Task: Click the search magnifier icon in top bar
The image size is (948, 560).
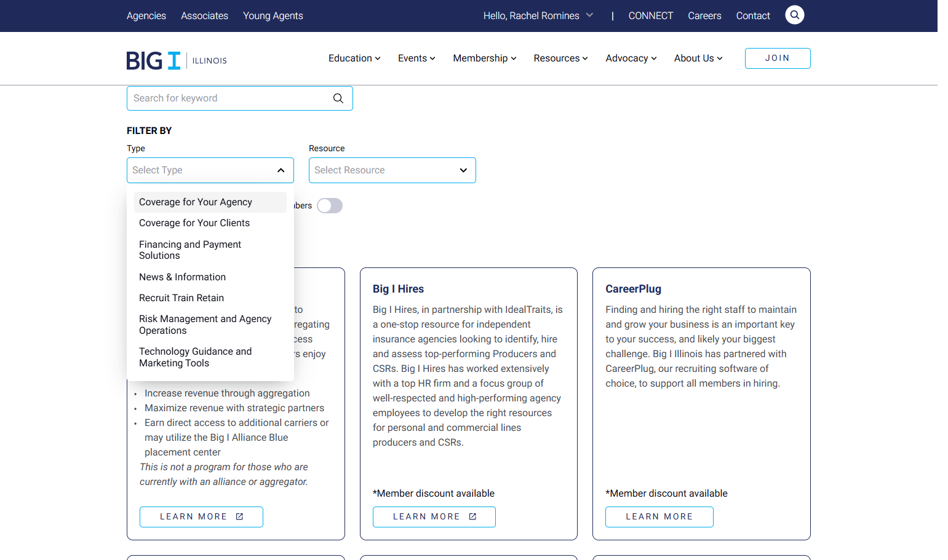Action: coord(794,15)
